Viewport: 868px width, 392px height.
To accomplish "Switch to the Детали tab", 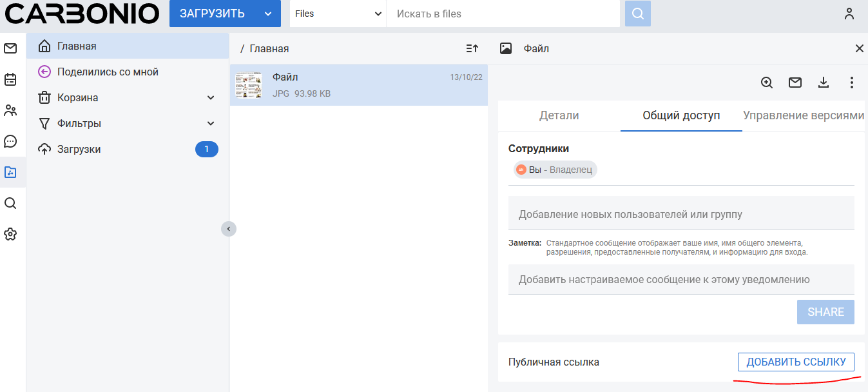I will coord(559,116).
